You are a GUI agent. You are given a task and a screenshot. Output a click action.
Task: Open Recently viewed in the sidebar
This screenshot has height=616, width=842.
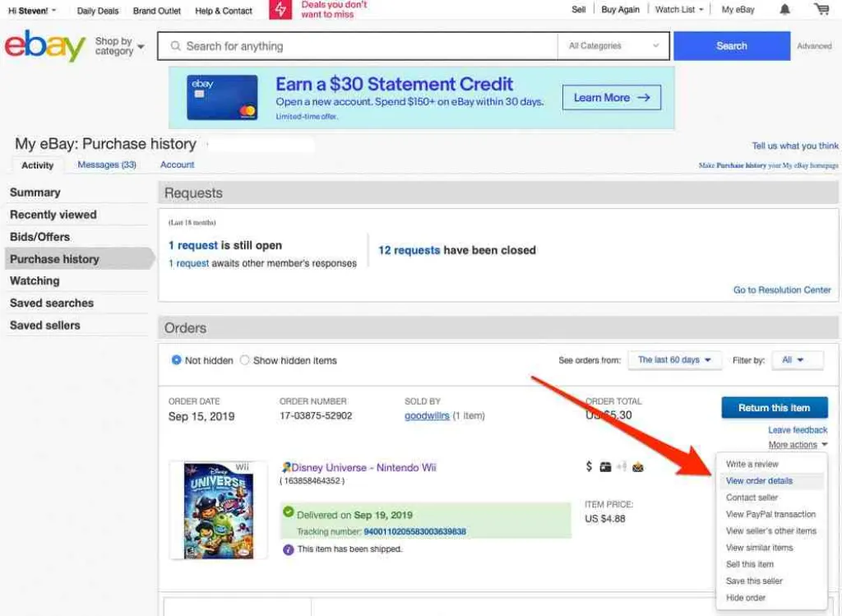(x=53, y=215)
